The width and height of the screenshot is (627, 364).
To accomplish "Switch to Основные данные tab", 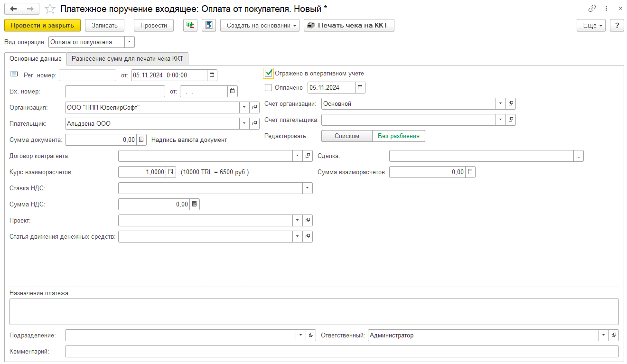I will [36, 59].
